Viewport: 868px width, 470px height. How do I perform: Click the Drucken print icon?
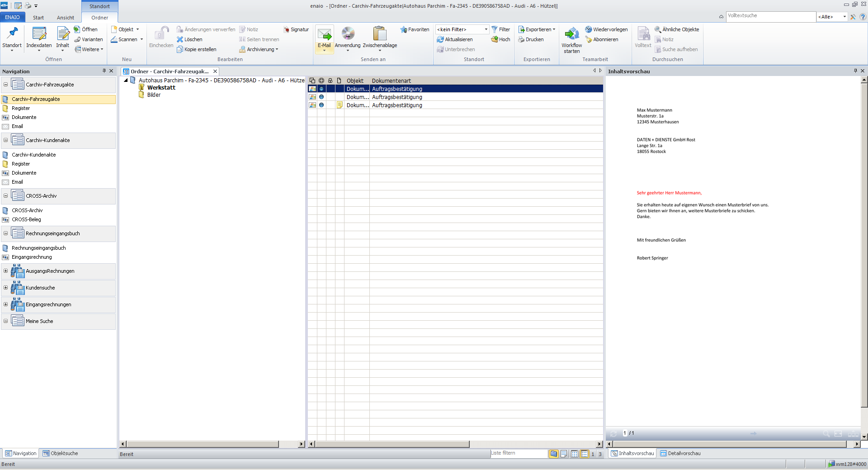pos(521,39)
